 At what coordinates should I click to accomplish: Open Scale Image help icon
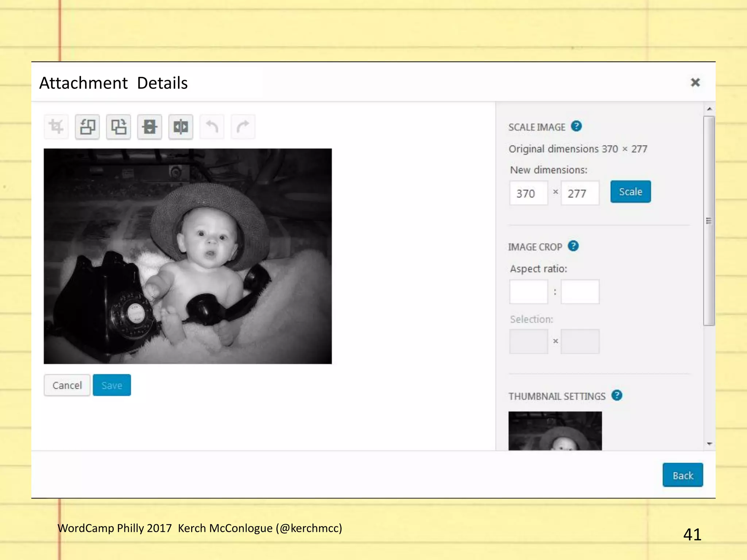(576, 126)
